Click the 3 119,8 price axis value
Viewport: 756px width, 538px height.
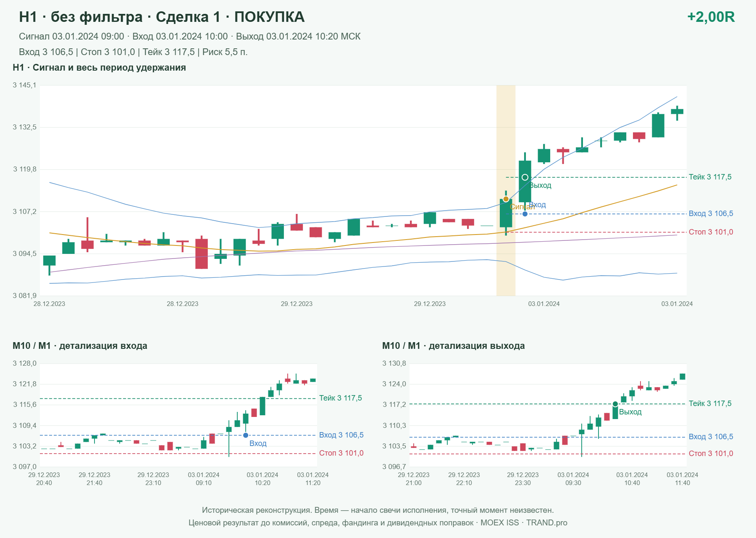coord(25,169)
